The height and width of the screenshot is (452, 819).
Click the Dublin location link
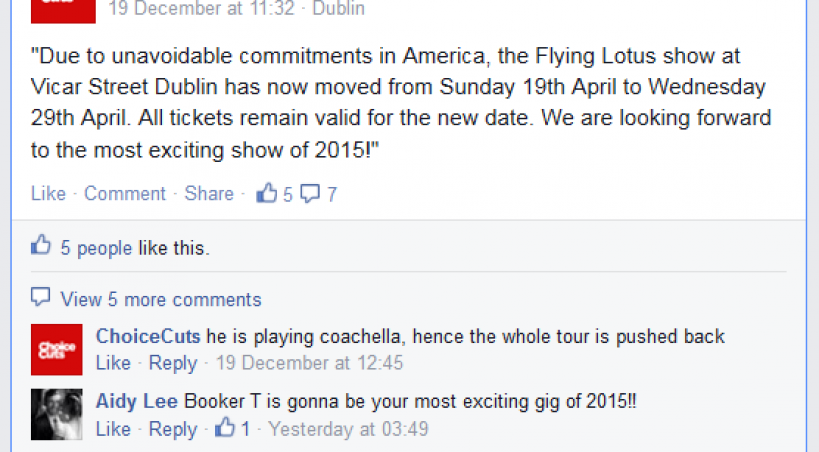(x=339, y=10)
